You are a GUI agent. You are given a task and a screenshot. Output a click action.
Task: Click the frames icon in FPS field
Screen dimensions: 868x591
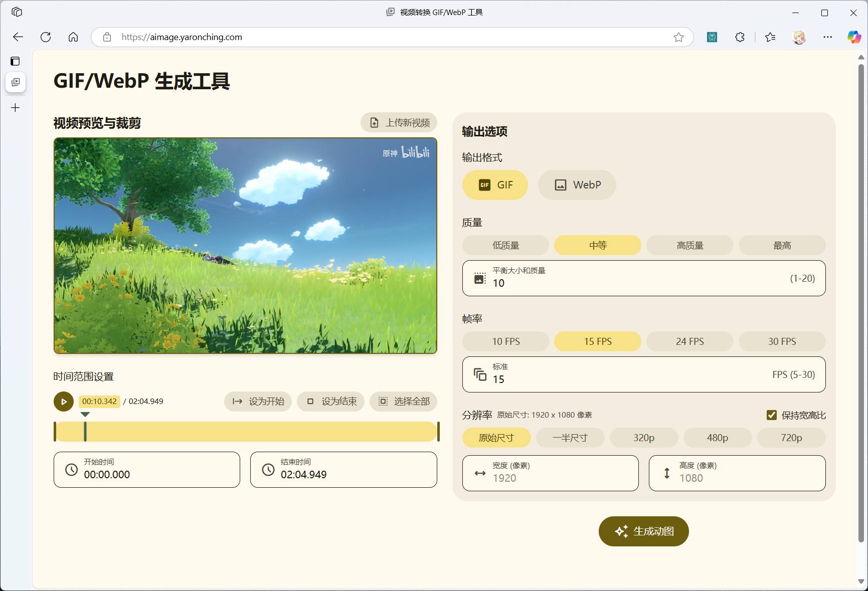tap(480, 374)
